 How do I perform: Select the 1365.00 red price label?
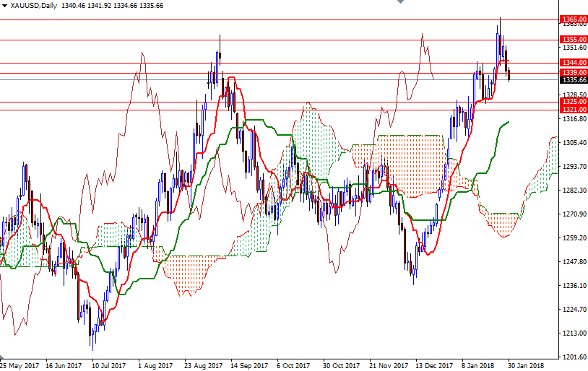pos(573,19)
